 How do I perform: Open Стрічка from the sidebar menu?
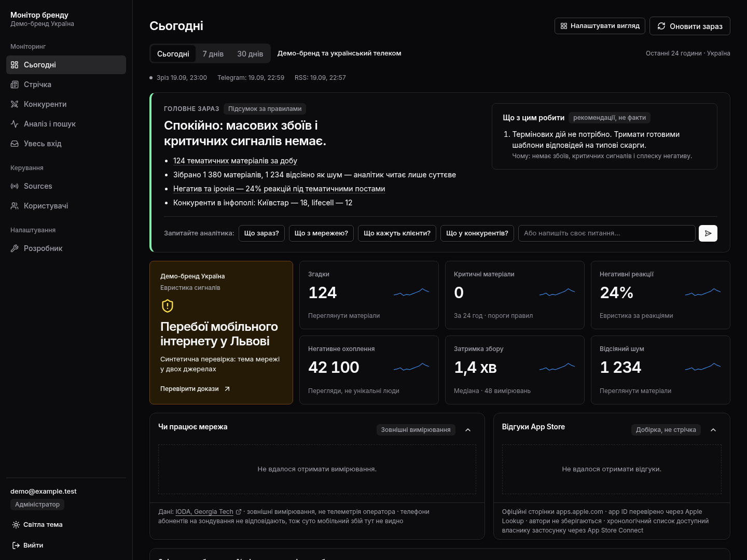tap(66, 85)
